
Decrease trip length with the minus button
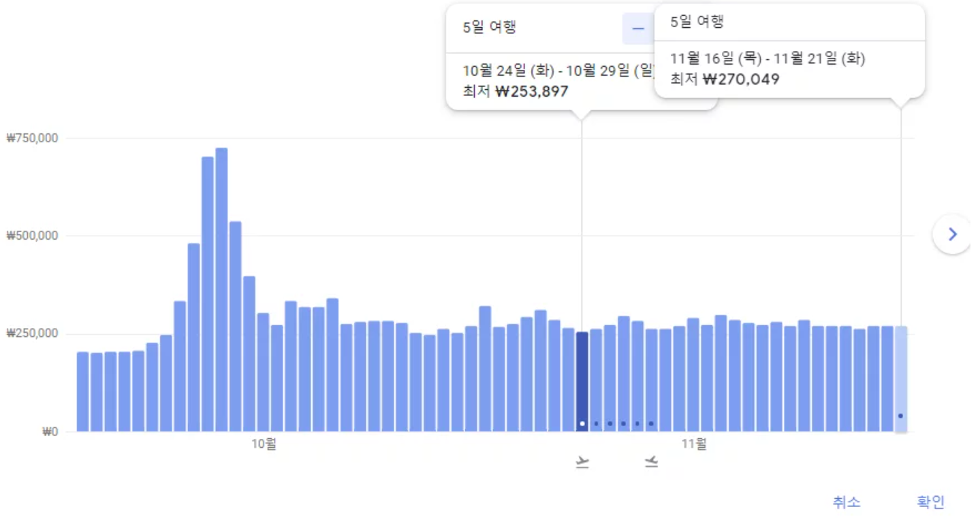(638, 29)
